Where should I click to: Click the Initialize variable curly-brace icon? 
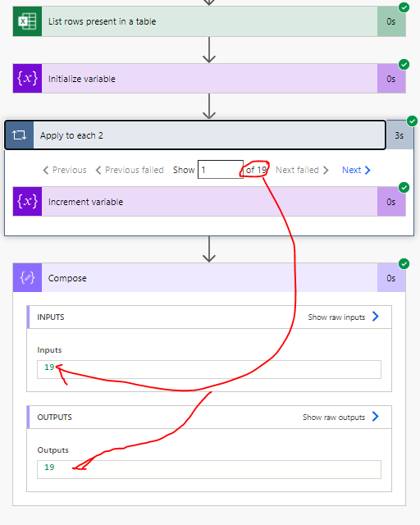pos(27,79)
